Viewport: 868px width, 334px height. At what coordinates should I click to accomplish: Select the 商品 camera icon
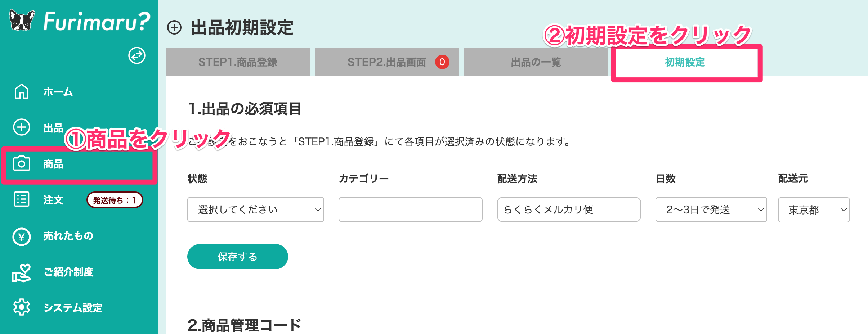coord(22,163)
